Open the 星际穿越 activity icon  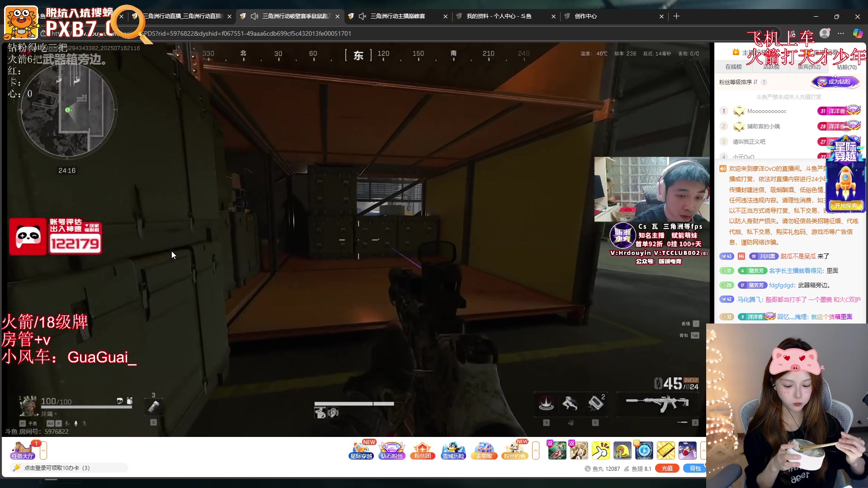click(x=361, y=450)
